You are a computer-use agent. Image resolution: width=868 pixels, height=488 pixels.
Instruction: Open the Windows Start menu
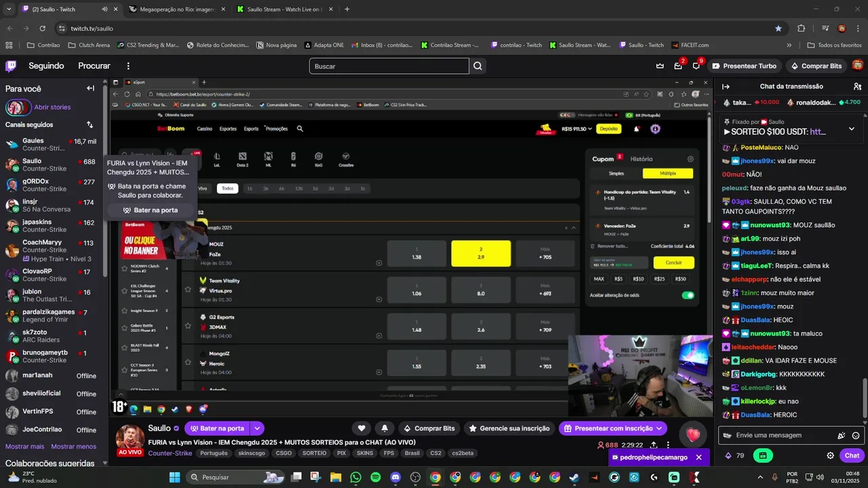[x=174, y=477]
